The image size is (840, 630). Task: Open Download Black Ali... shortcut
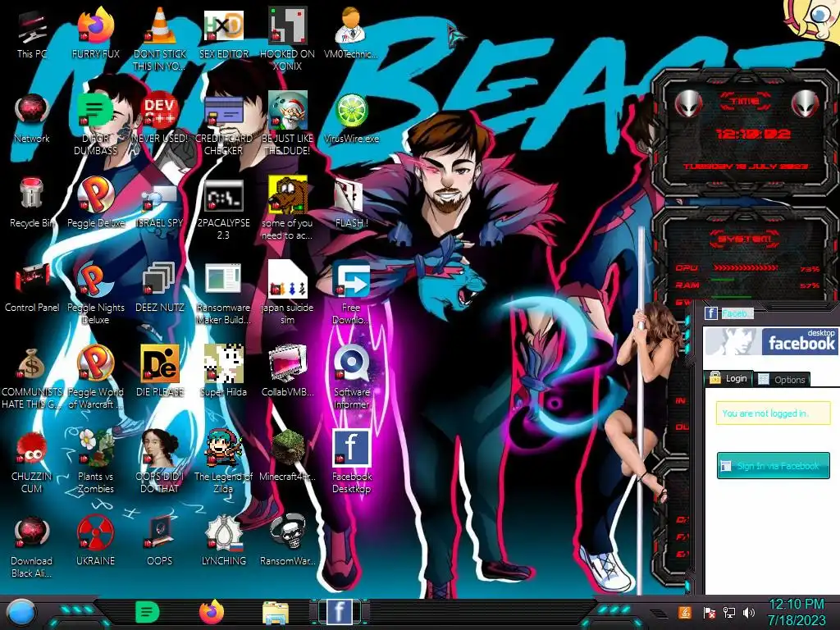coord(32,547)
